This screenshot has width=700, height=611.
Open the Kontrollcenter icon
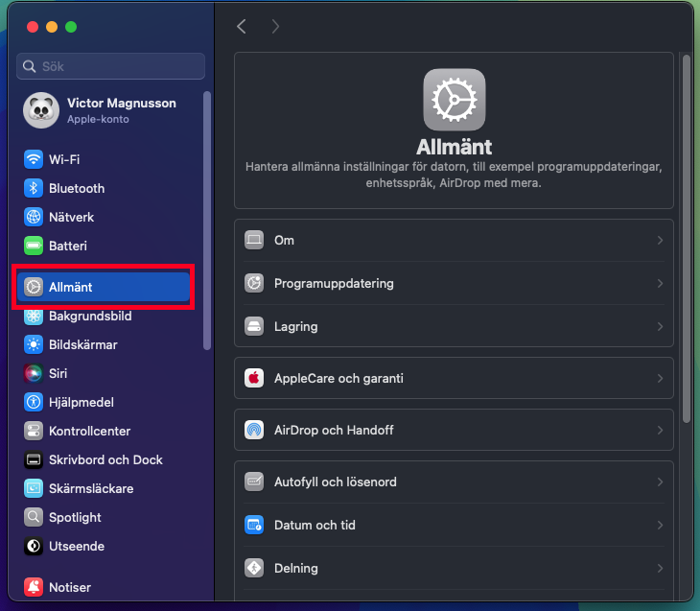[34, 431]
